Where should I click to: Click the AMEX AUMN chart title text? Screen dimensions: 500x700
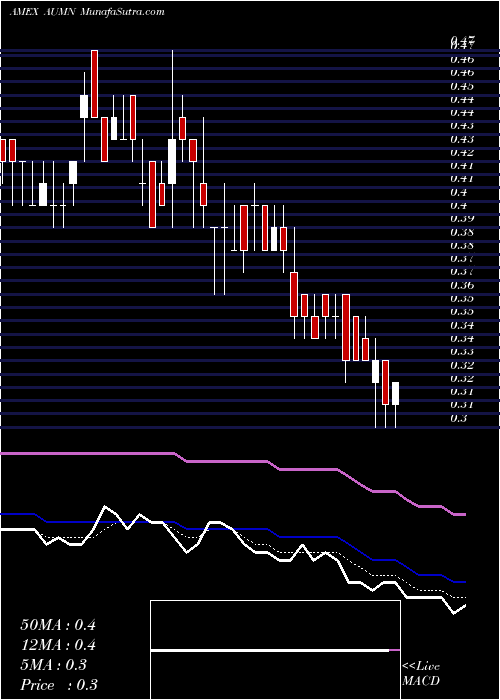pyautogui.click(x=87, y=12)
